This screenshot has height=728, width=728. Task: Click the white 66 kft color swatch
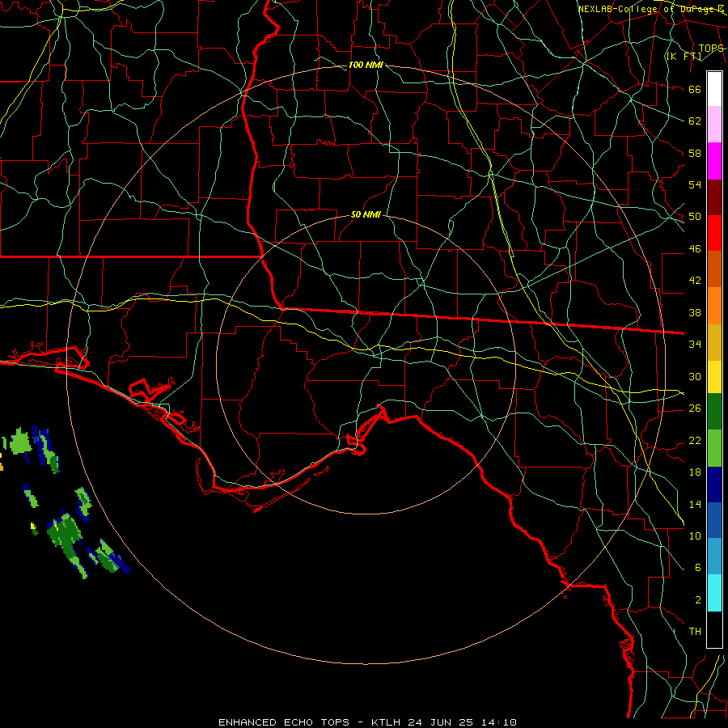[x=714, y=89]
